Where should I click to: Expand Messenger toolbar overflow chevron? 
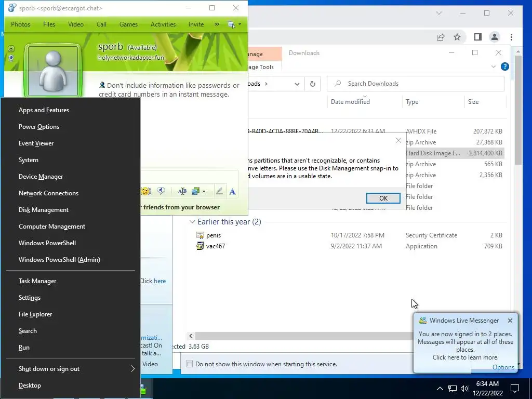[217, 24]
